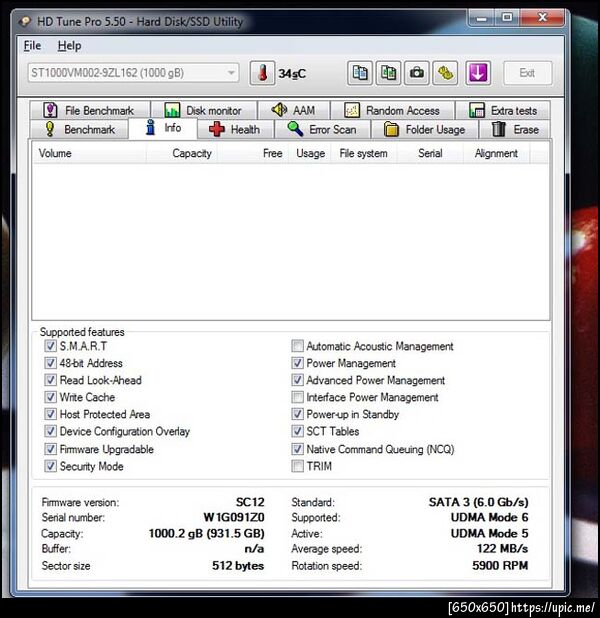Toggle the S.M.A.R.T checkbox
Image resolution: width=600 pixels, height=618 pixels.
[x=50, y=346]
